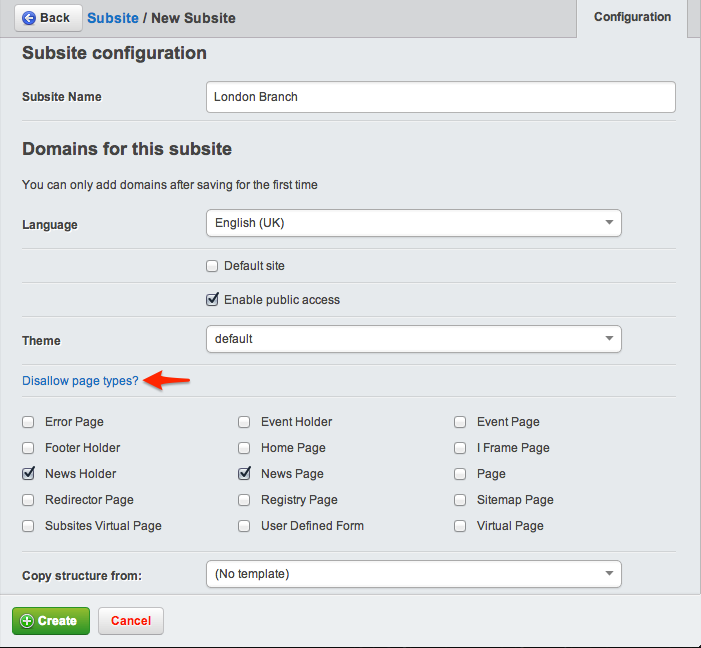Open the Subsite breadcrumb link
Image resolution: width=701 pixels, height=648 pixels.
click(113, 18)
